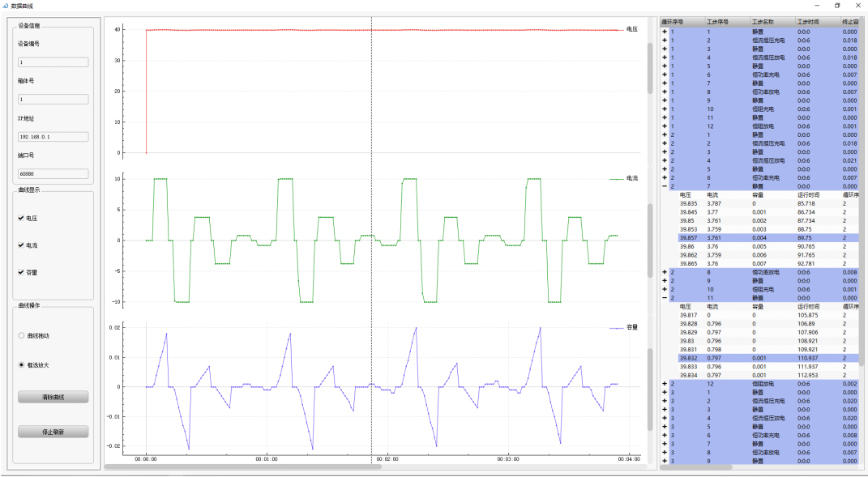Click the 端口号 field showing 60888
The width and height of the screenshot is (868, 477).
53,173
